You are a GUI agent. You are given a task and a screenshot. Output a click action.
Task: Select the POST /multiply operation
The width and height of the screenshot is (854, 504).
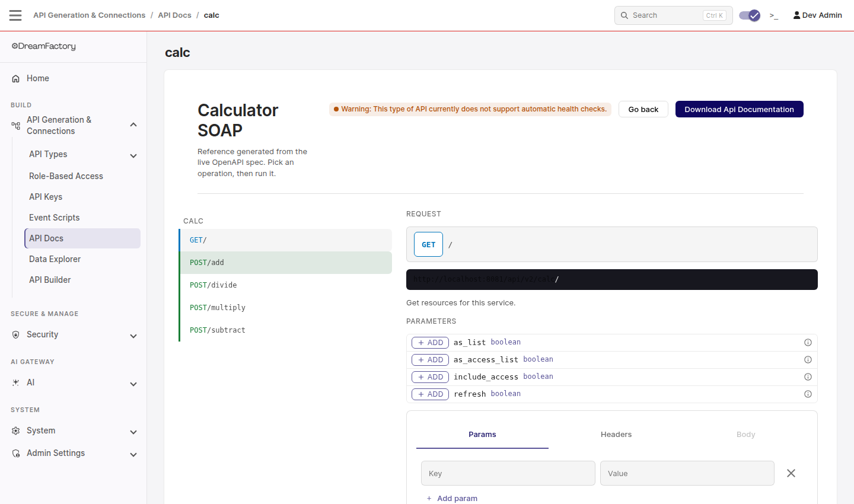click(x=286, y=308)
